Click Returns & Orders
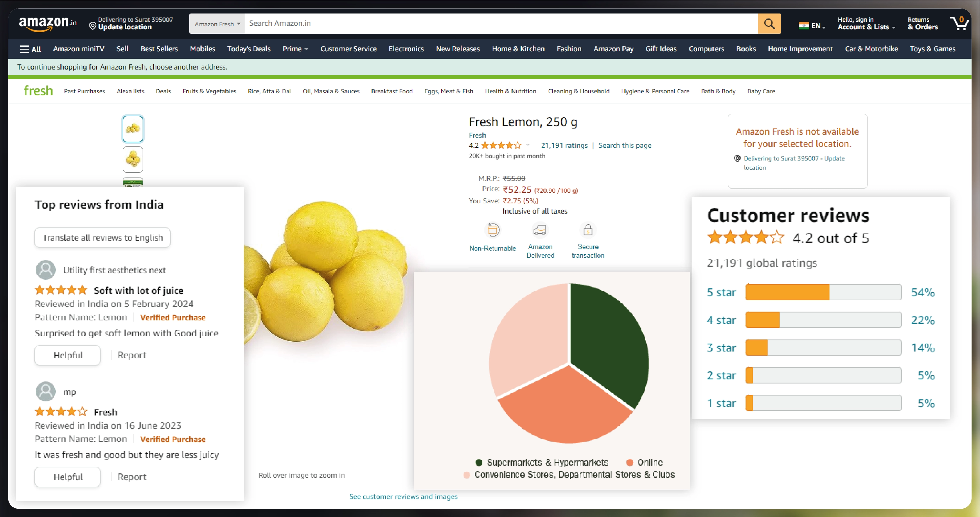 tap(922, 23)
